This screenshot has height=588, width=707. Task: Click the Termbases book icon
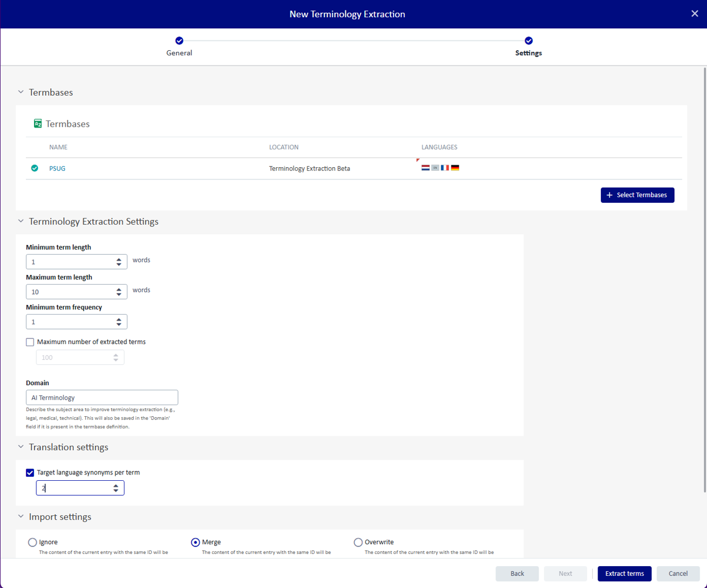pyautogui.click(x=38, y=124)
